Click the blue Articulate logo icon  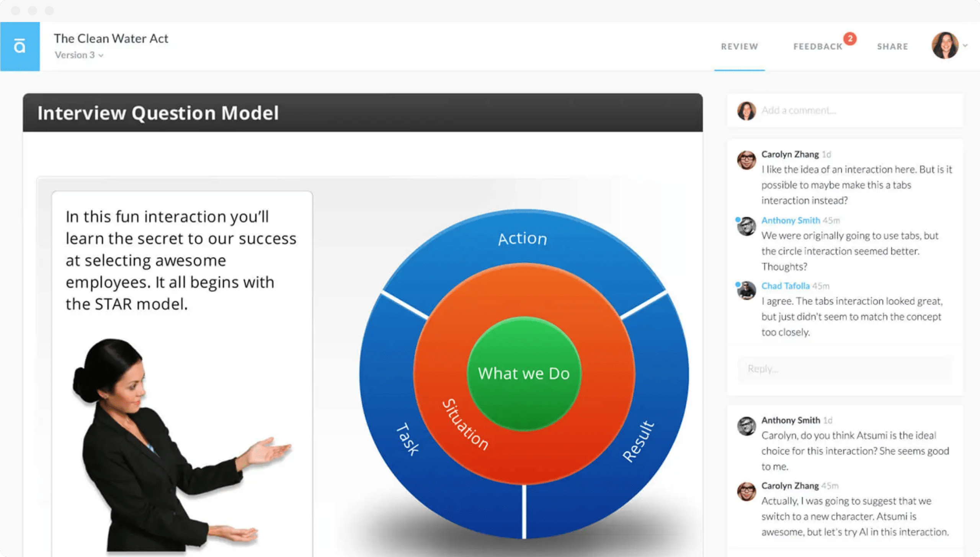coord(20,46)
